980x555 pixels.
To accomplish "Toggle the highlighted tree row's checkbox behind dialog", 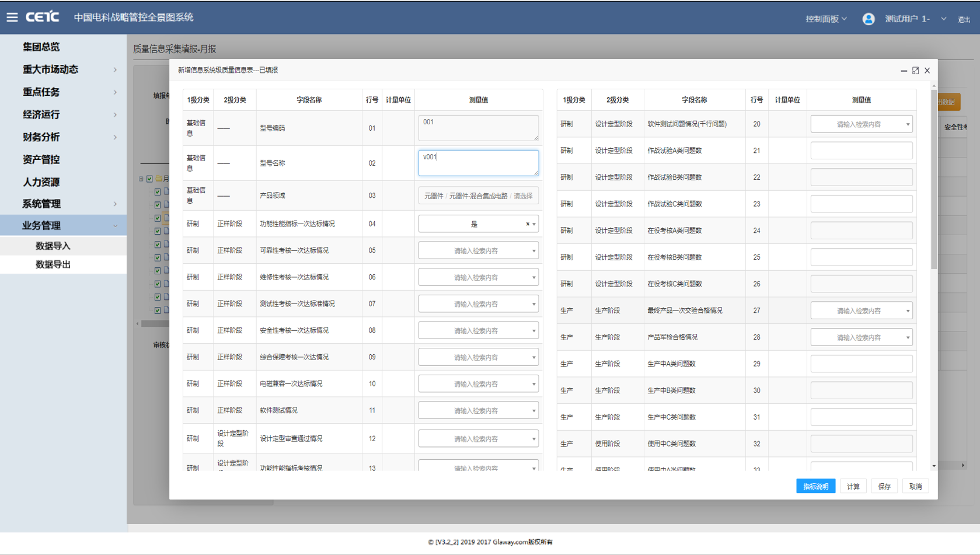I will pyautogui.click(x=158, y=218).
